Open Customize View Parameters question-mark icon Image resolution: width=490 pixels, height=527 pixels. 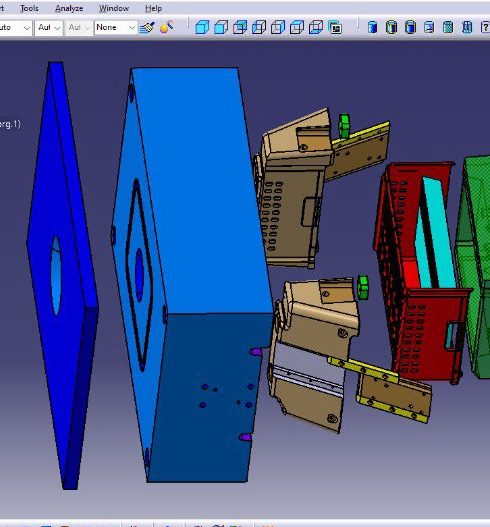click(485, 27)
